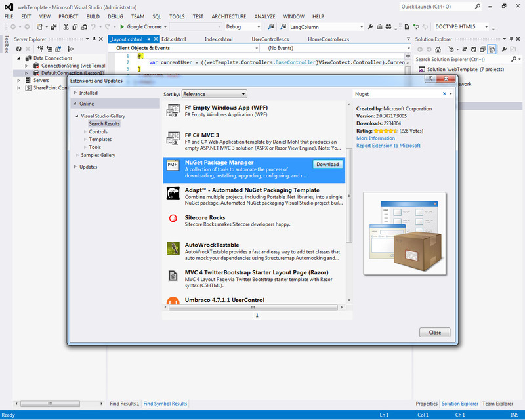The height and width of the screenshot is (420, 525).
Task: Close the Extensions and Updates dialog
Action: pos(434,333)
